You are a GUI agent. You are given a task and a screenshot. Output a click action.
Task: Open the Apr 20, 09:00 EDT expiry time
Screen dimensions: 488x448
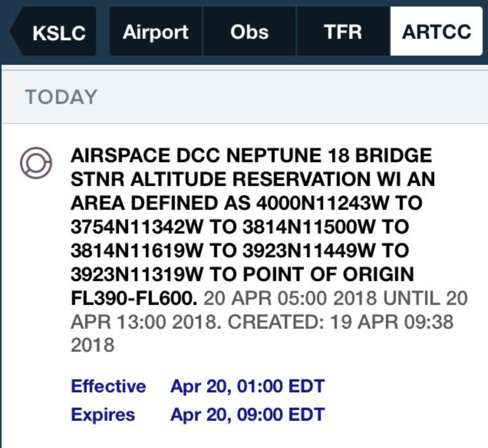click(247, 415)
